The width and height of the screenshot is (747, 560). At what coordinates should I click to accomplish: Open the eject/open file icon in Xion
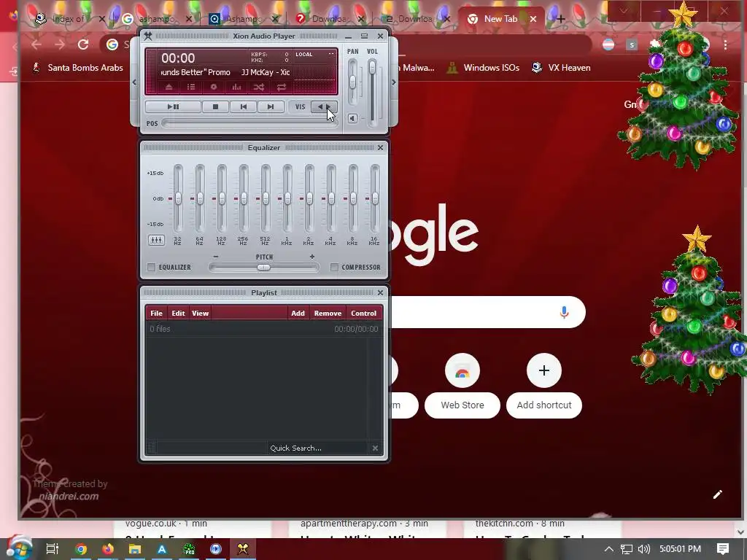pyautogui.click(x=169, y=87)
